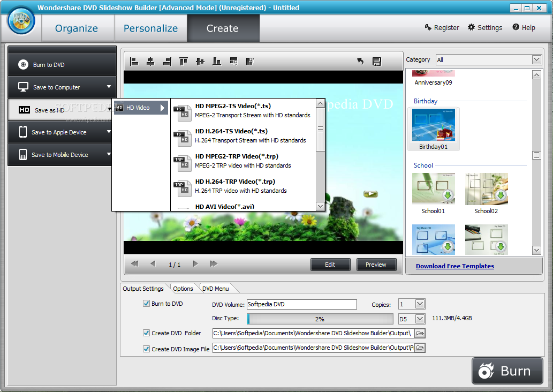Browse for the DVD image file path
This screenshot has width=553, height=392.
420,348
